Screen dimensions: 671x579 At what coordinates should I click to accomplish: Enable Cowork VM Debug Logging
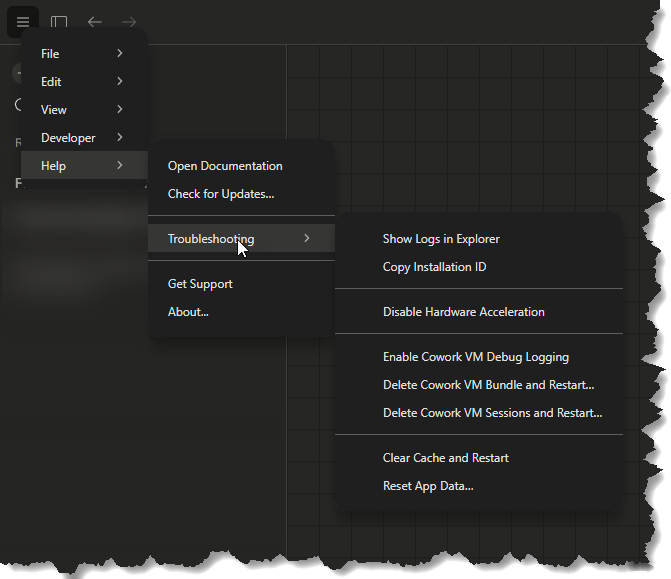point(479,356)
